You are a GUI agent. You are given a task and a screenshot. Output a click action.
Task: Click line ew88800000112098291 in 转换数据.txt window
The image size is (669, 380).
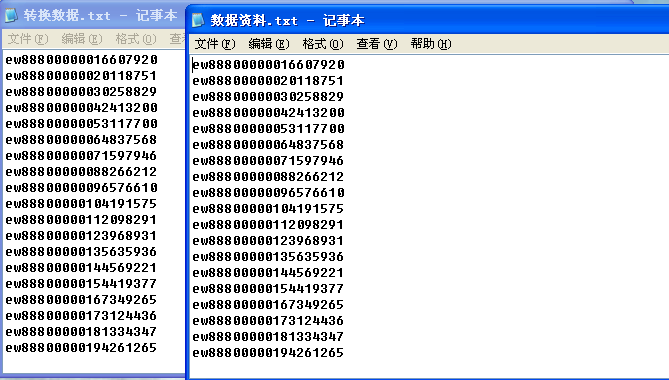click(81, 220)
